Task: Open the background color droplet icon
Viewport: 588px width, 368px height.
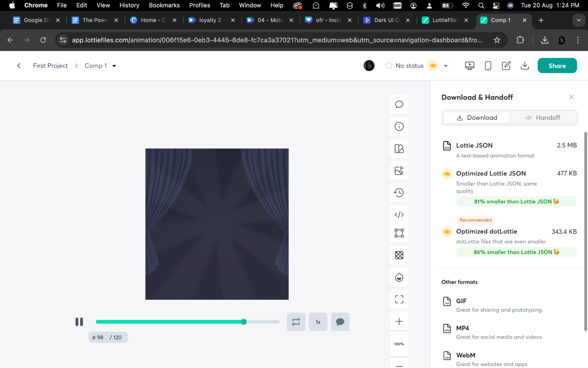Action: [399, 277]
